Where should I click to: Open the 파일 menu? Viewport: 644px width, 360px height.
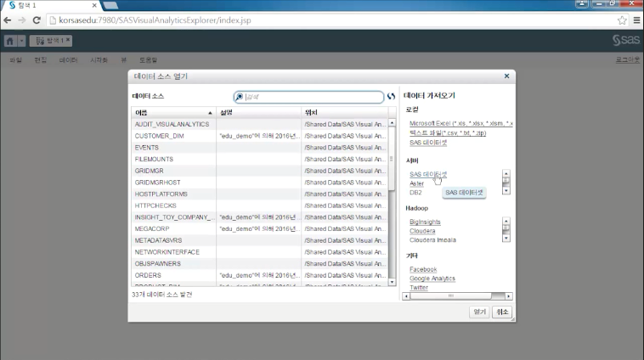click(15, 60)
